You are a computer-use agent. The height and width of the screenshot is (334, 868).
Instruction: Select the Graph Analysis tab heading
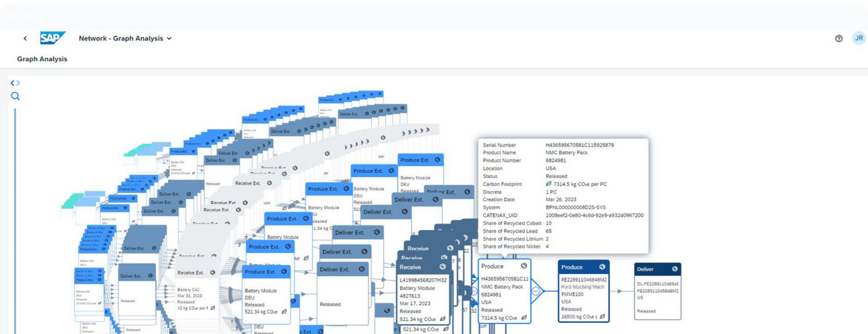click(x=42, y=59)
